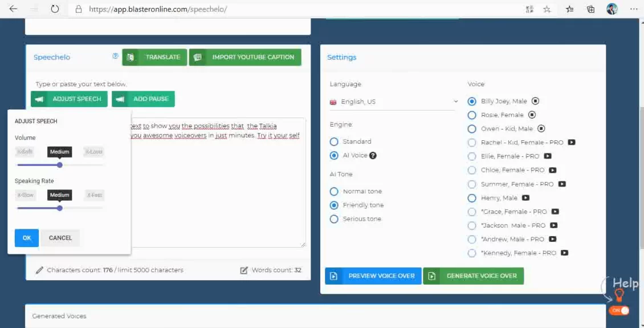This screenshot has width=644, height=328.
Task: Go back in browser
Action: (13, 9)
